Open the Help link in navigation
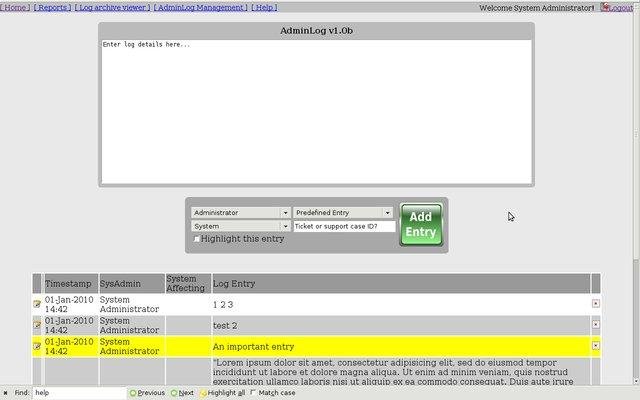 [264, 7]
